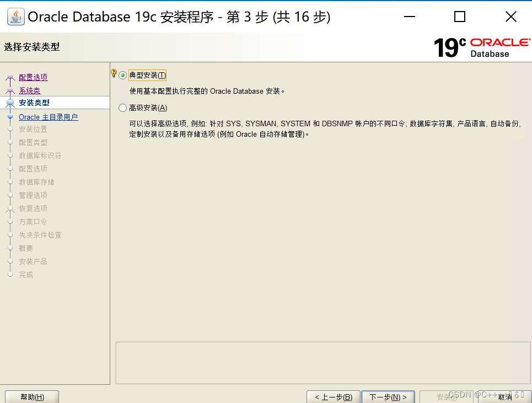Click the Java installer icon in title bar

tap(15, 17)
